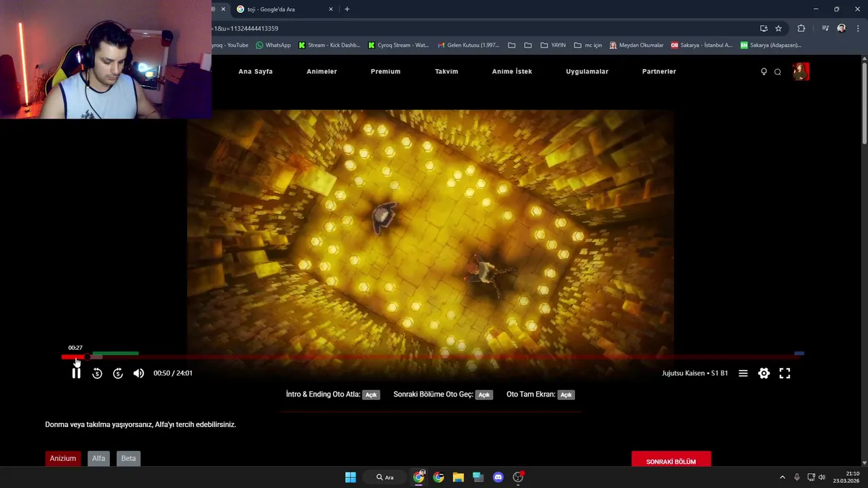Open Meydan Okumalar bookmark
Image resolution: width=868 pixels, height=488 pixels.
(x=636, y=45)
